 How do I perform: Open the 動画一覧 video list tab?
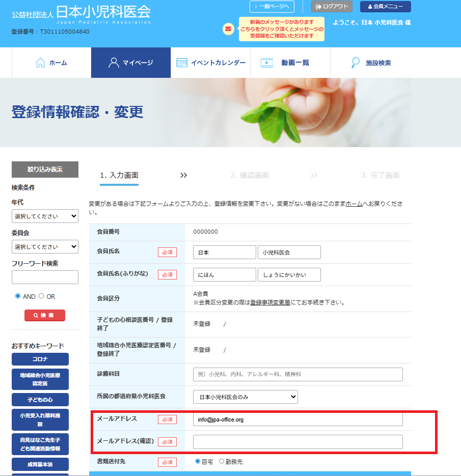[x=290, y=63]
